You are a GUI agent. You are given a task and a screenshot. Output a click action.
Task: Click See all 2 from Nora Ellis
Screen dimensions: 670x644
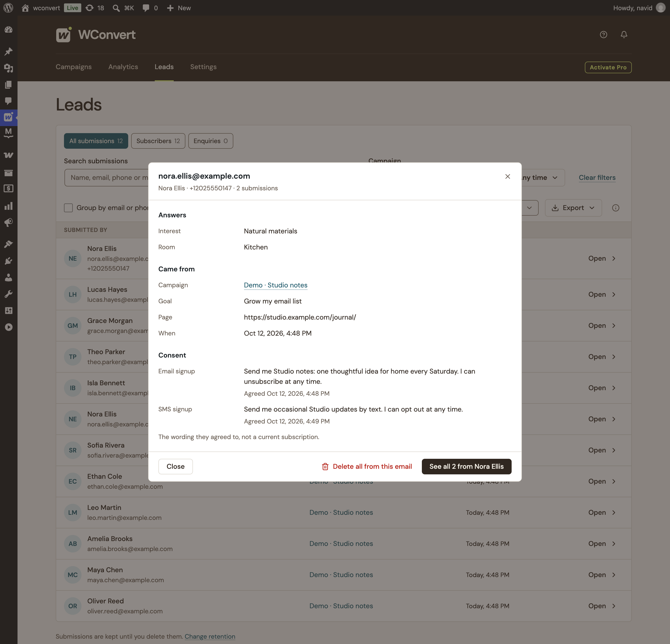click(x=466, y=467)
